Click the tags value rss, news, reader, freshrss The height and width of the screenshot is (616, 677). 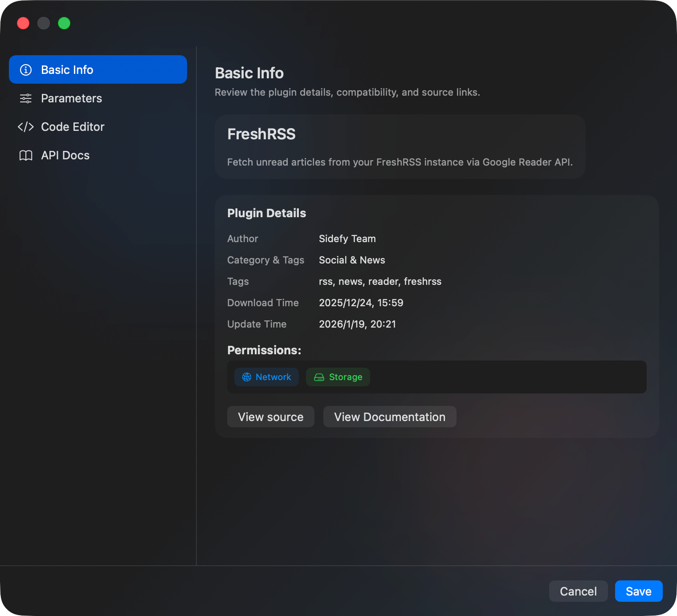point(380,281)
